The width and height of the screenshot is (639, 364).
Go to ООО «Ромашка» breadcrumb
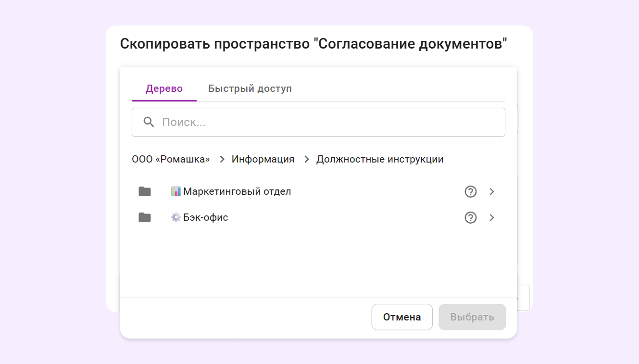(171, 159)
